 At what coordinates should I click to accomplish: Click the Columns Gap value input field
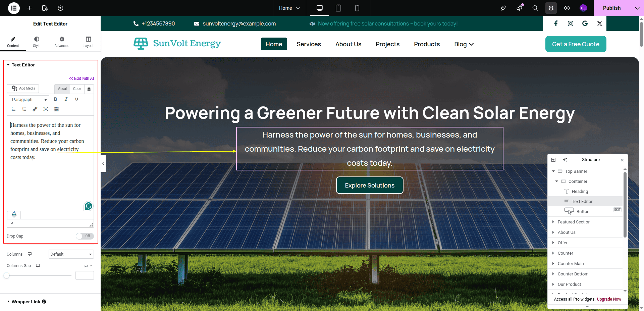coord(85,276)
